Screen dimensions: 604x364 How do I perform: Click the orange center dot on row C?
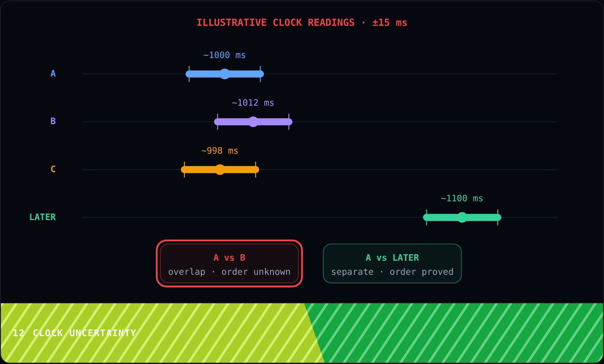[x=220, y=169]
